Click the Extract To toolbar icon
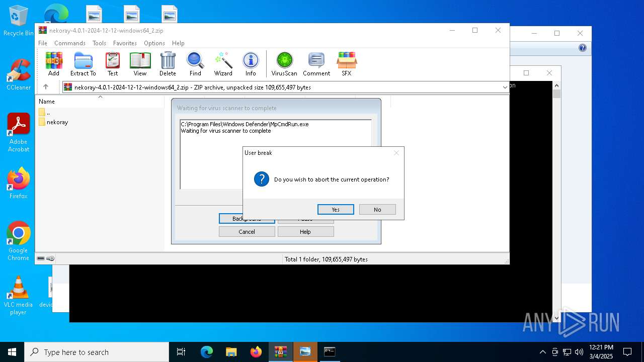The image size is (644, 362). pos(83,64)
